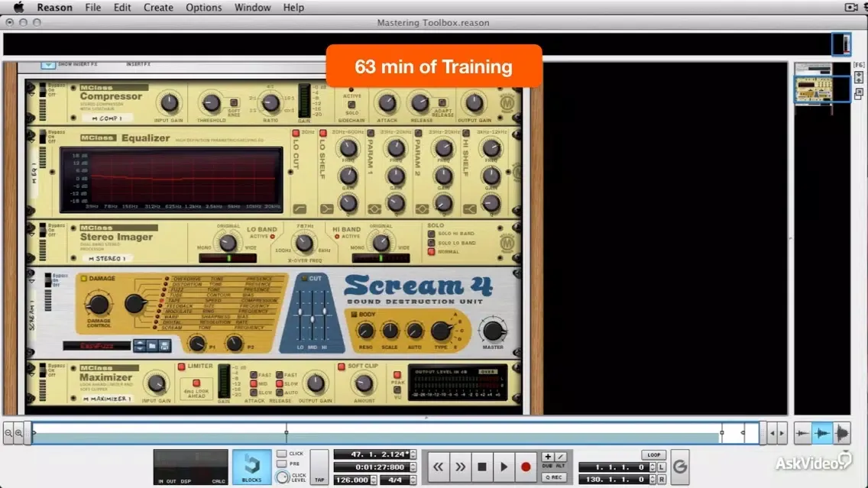Viewport: 868px width, 488px height.
Task: Zoom out the sequencer with magnifier minus
Action: pyautogui.click(x=8, y=433)
